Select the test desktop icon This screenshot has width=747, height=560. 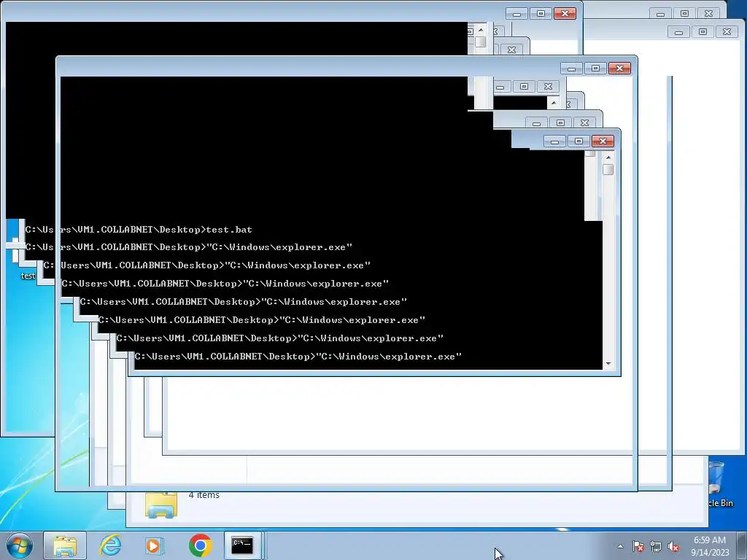28,275
